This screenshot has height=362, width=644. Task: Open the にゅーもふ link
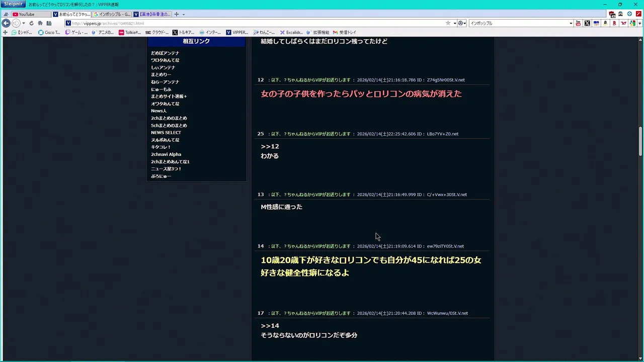[161, 89]
